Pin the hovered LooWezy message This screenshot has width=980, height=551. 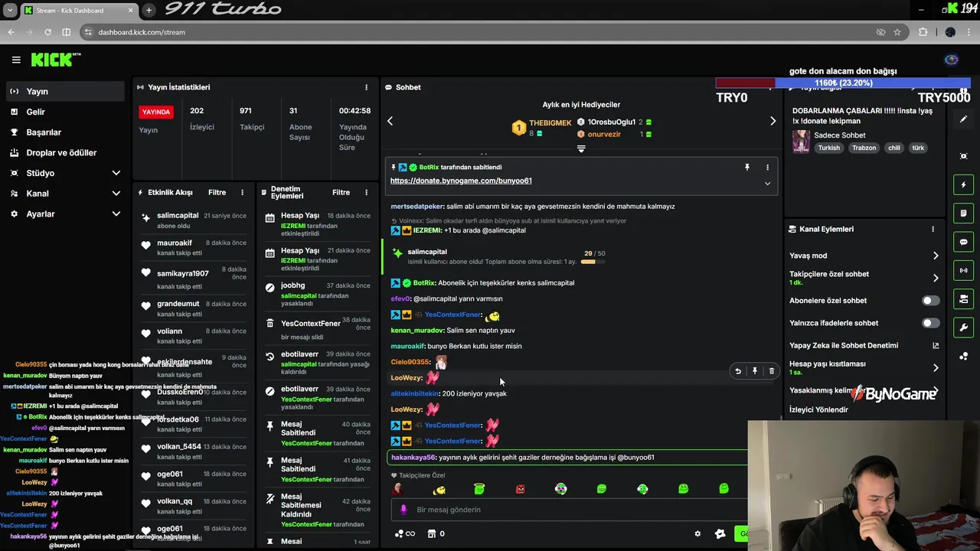point(754,371)
